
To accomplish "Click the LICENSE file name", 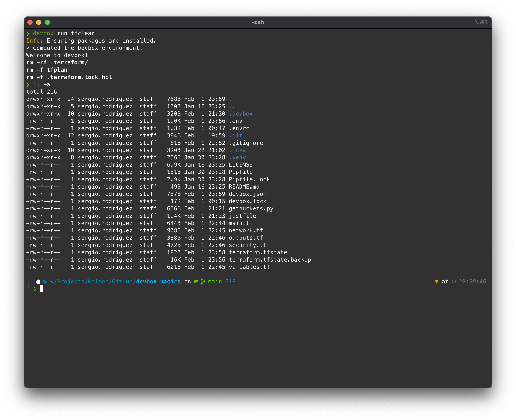I will point(241,165).
